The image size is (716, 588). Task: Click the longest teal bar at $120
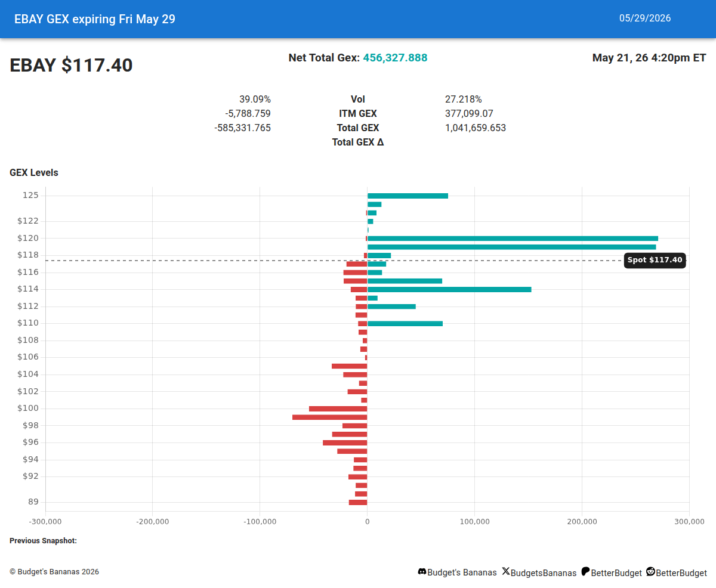point(513,239)
